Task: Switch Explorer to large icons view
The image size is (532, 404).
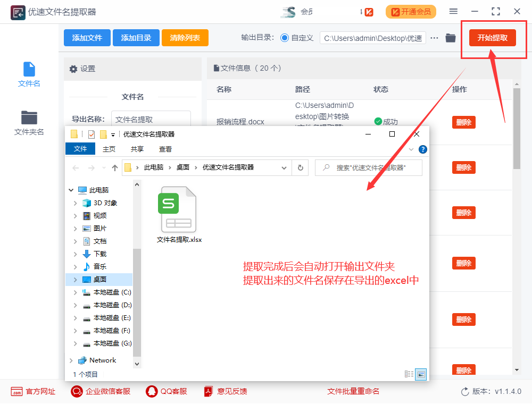Action: coord(420,374)
